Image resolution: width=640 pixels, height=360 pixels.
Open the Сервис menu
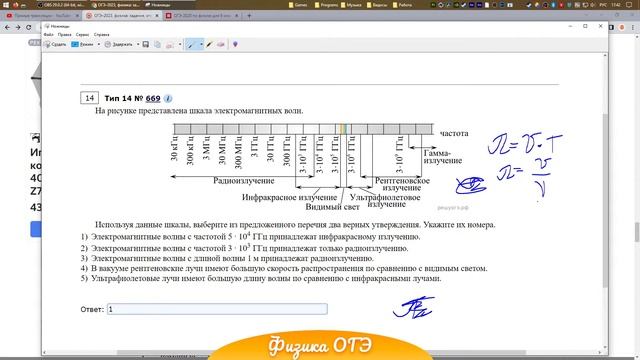(82, 35)
